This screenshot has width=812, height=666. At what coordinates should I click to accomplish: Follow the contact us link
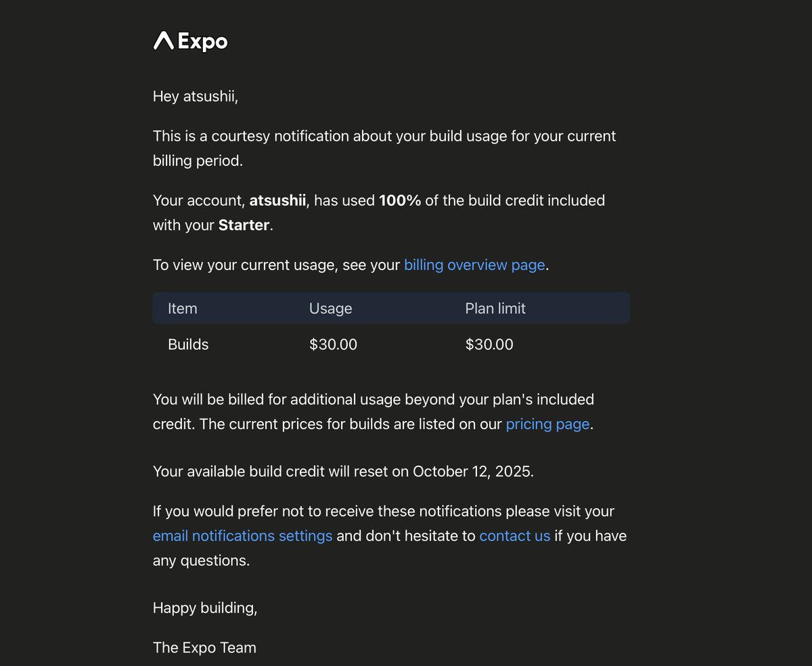click(515, 535)
